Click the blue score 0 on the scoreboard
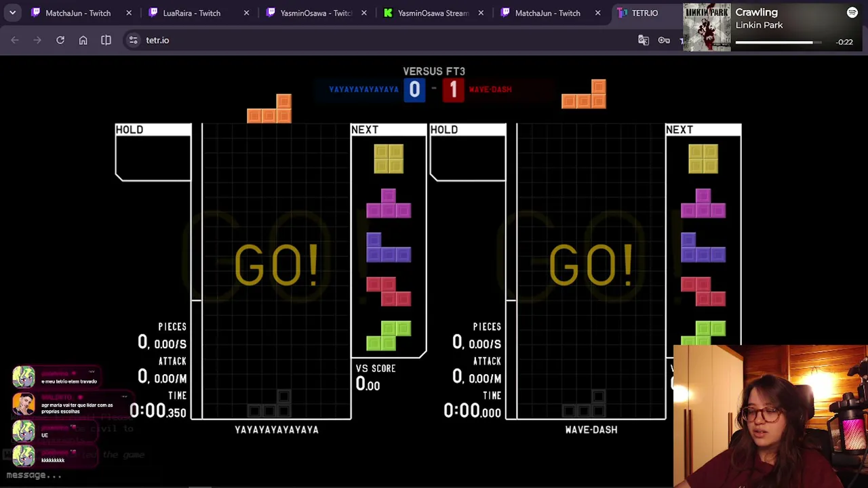This screenshot has height=488, width=868. (x=414, y=89)
